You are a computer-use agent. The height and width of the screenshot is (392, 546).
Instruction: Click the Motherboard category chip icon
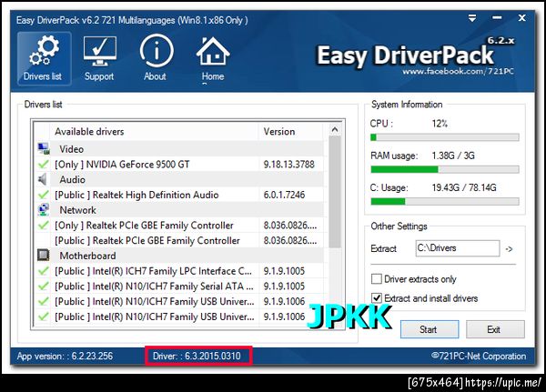coord(43,256)
